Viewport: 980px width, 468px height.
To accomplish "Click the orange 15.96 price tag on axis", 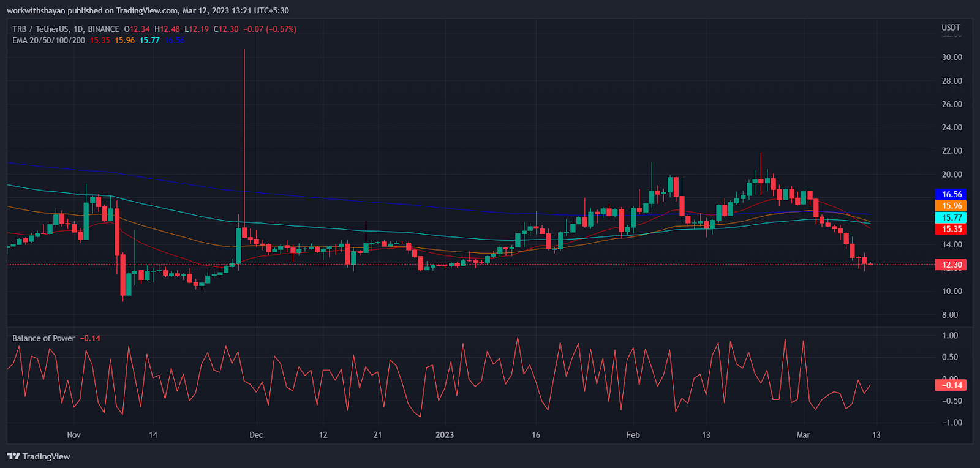I will point(951,206).
